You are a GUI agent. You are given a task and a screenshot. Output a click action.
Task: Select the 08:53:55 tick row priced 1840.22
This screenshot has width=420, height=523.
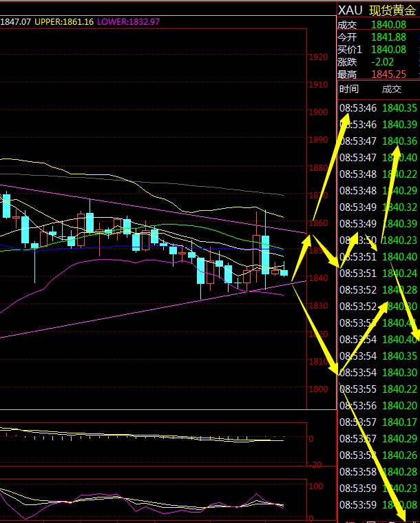point(378,389)
